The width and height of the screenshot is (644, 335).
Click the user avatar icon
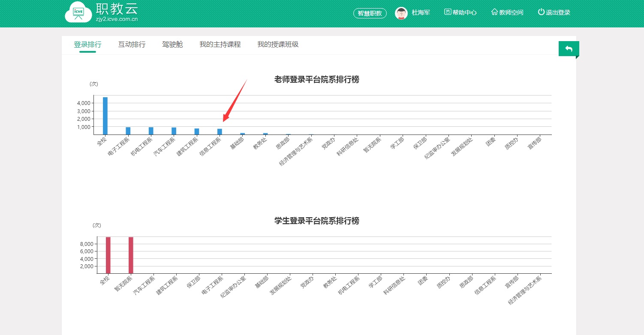pos(401,13)
